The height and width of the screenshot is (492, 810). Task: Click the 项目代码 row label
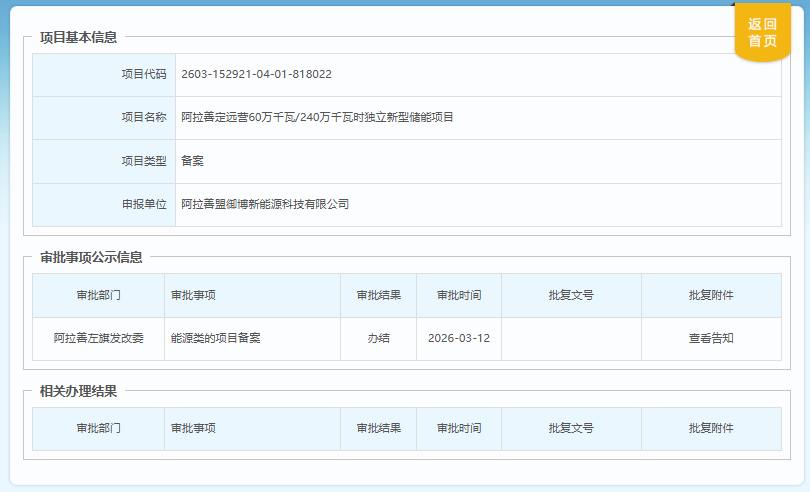tap(144, 74)
